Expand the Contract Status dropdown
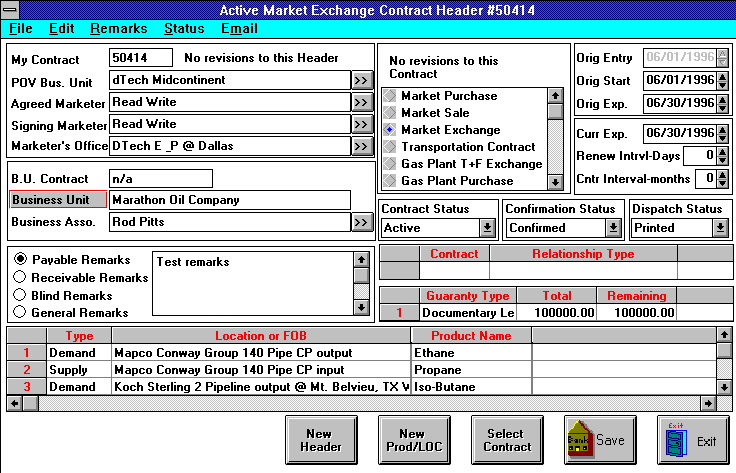 [x=487, y=228]
